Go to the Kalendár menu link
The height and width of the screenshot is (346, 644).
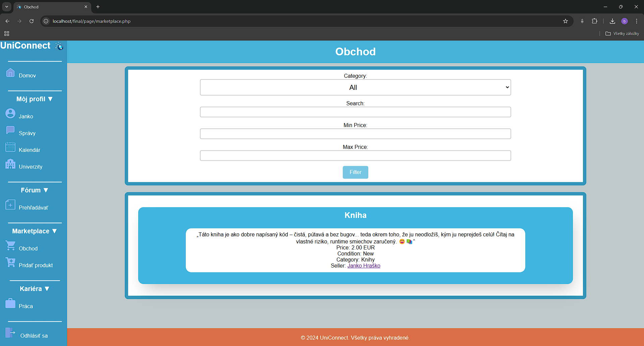click(x=30, y=150)
